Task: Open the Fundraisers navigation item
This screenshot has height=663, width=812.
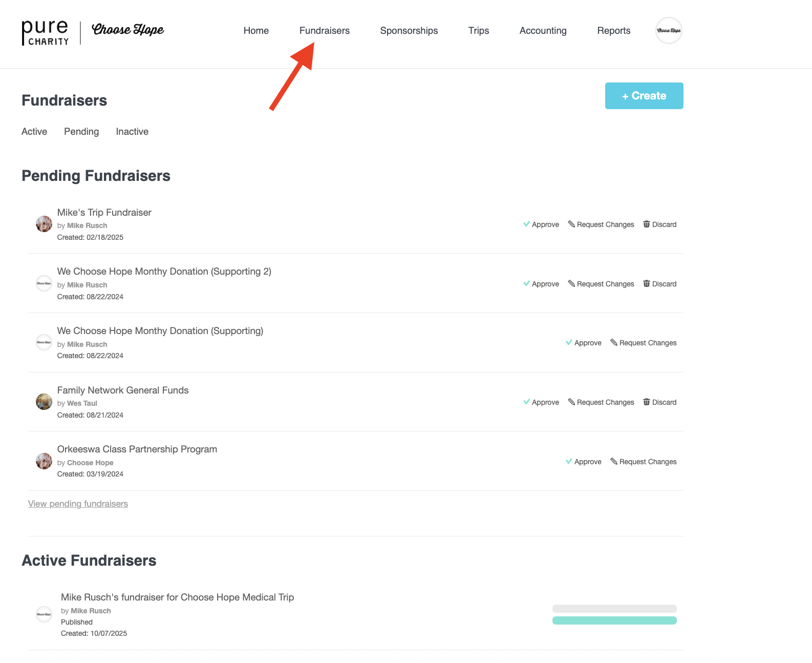Action: tap(325, 31)
